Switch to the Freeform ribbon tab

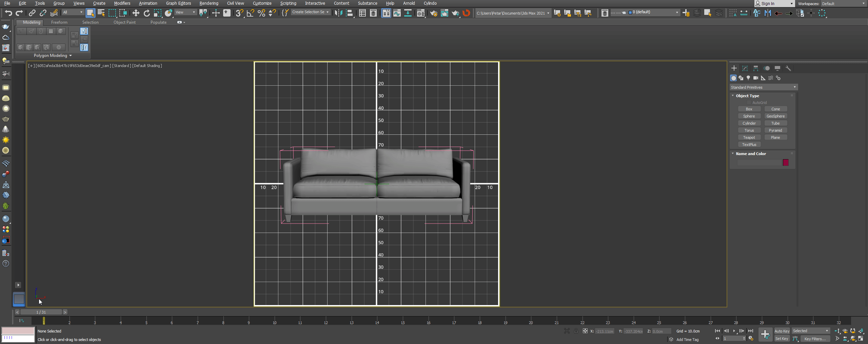click(59, 22)
